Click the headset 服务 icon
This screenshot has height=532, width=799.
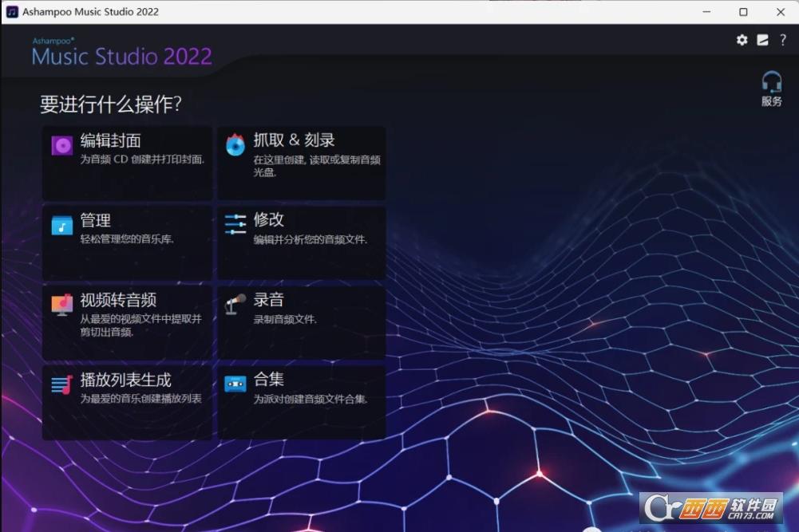click(772, 81)
